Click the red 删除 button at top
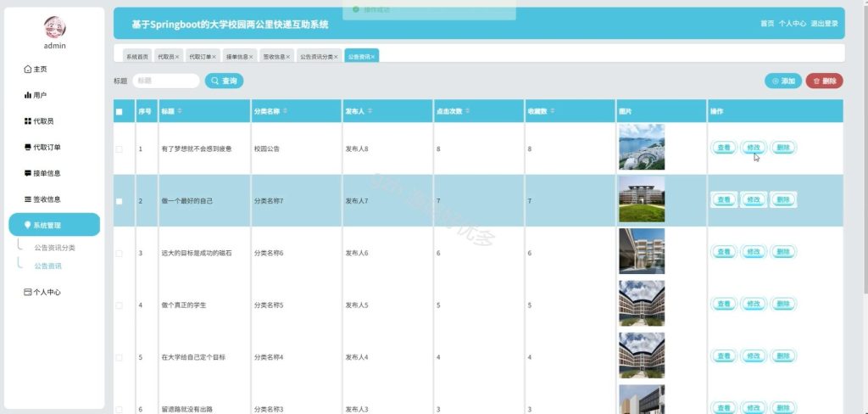The width and height of the screenshot is (868, 414). coord(824,81)
